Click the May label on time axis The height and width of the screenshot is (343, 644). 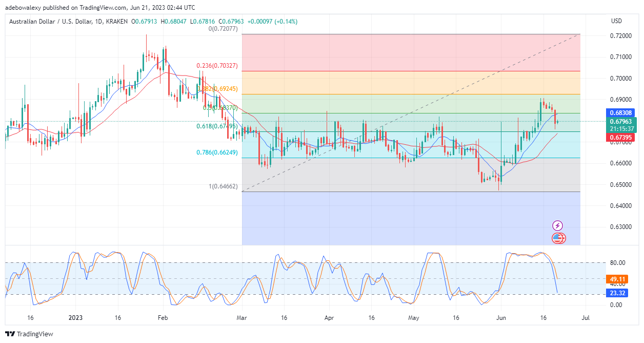click(414, 318)
